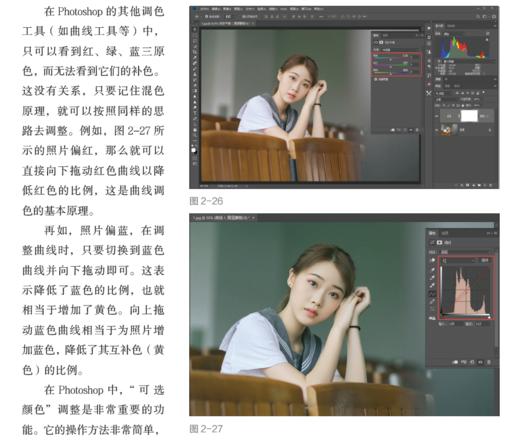The height and width of the screenshot is (440, 520).
Task: Switch to the Paths tab in Layers panel
Action: 457,86
